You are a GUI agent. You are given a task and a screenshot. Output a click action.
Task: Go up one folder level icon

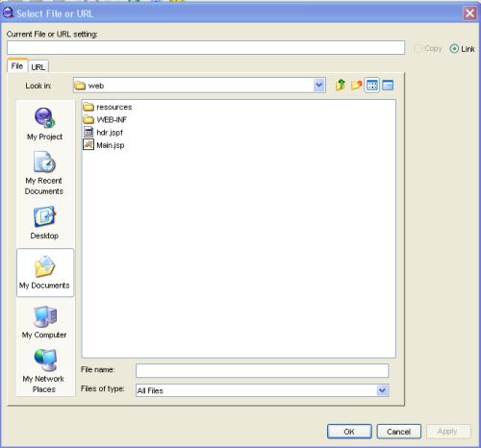tap(341, 86)
